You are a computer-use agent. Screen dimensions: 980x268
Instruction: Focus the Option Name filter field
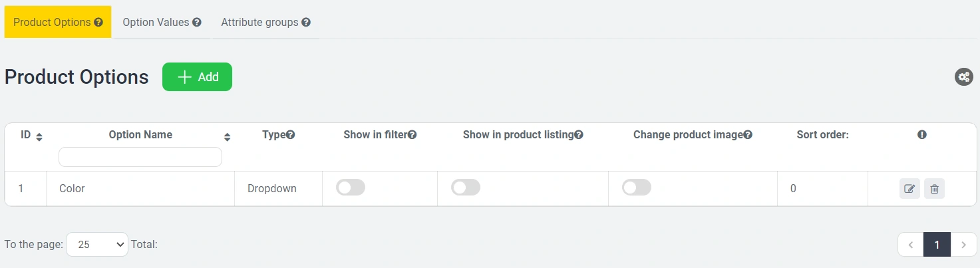tap(140, 157)
